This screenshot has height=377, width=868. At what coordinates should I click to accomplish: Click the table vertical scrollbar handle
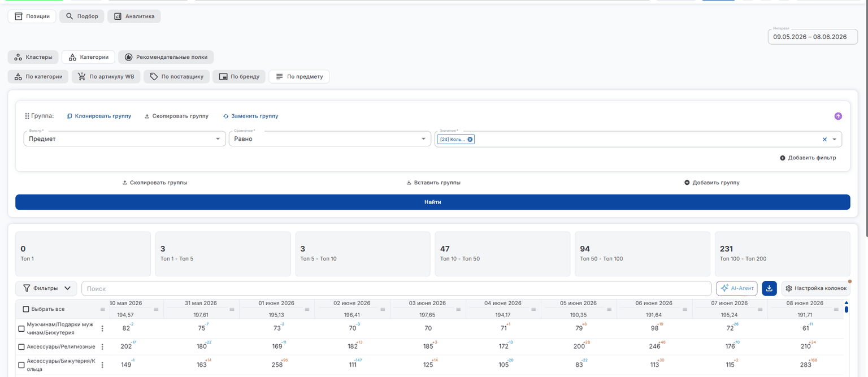846,309
